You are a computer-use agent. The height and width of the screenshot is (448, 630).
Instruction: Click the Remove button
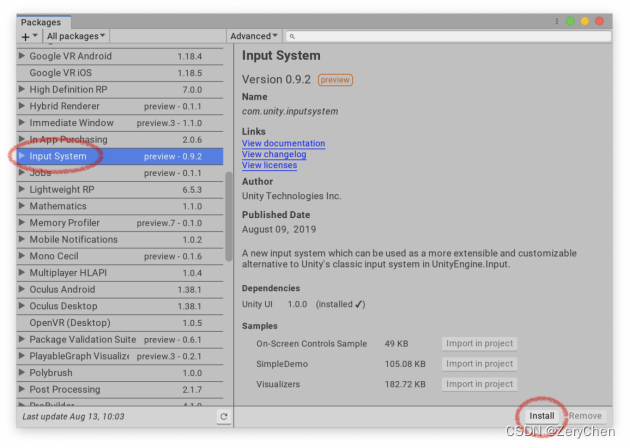pyautogui.click(x=585, y=416)
